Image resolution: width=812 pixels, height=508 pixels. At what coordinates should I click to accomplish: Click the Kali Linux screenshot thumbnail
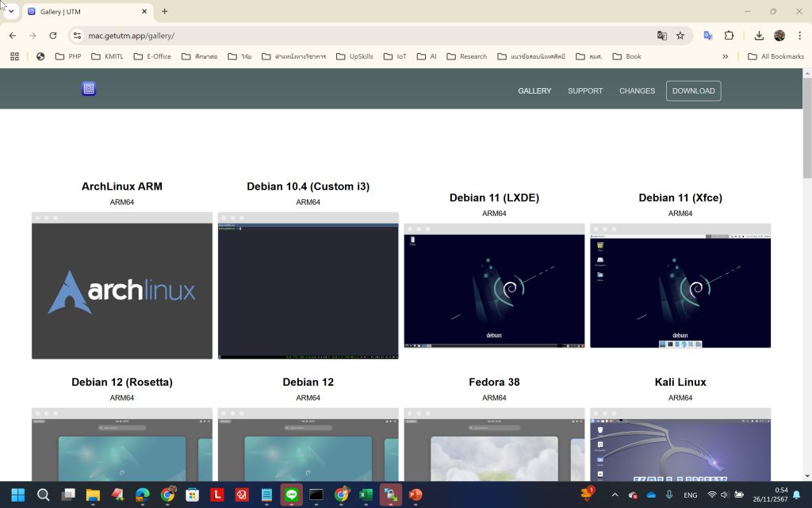pos(680,444)
